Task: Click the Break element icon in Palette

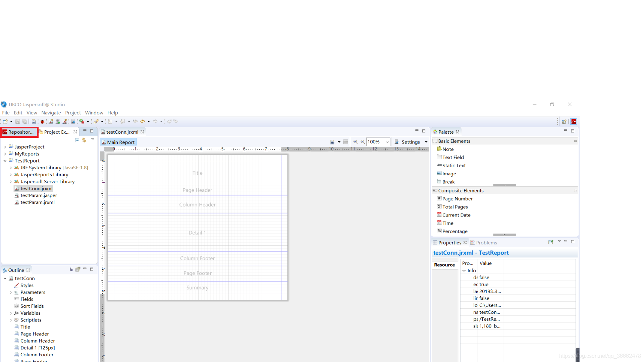Action: 439,181
